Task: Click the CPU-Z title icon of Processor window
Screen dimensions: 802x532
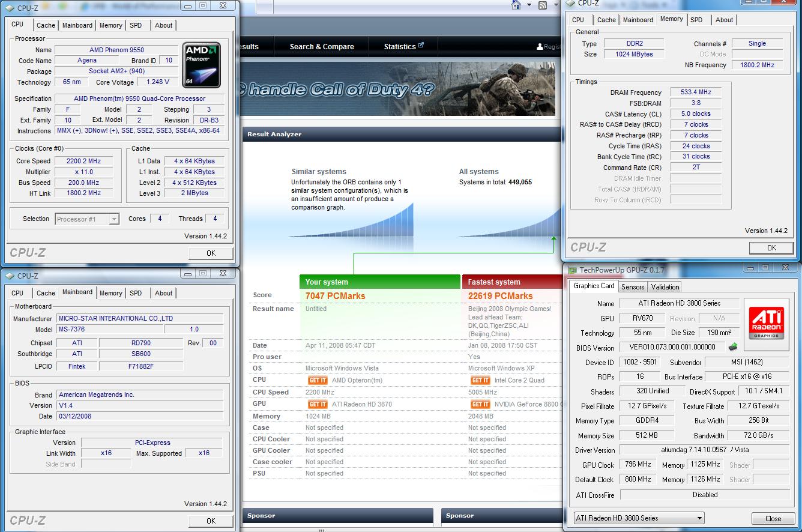Action: (x=9, y=8)
